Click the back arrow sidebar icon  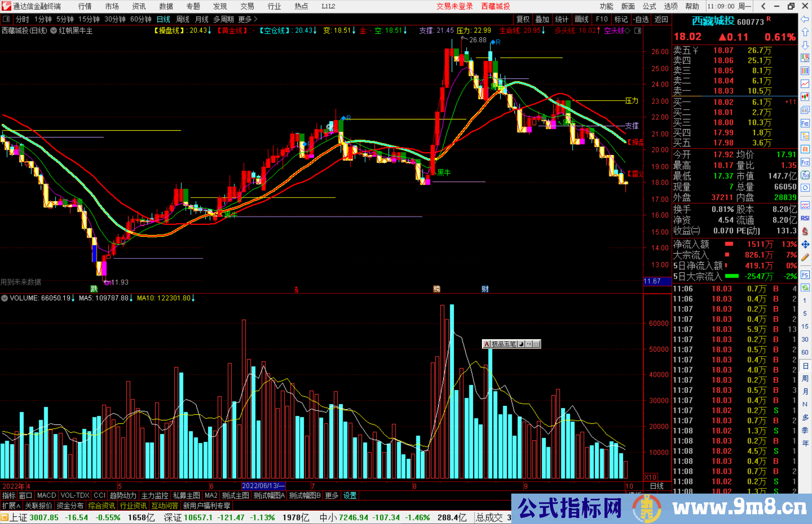tap(805, 19)
